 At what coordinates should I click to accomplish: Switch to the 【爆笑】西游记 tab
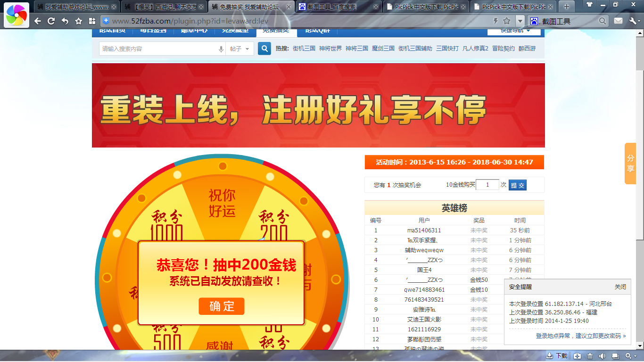(164, 7)
